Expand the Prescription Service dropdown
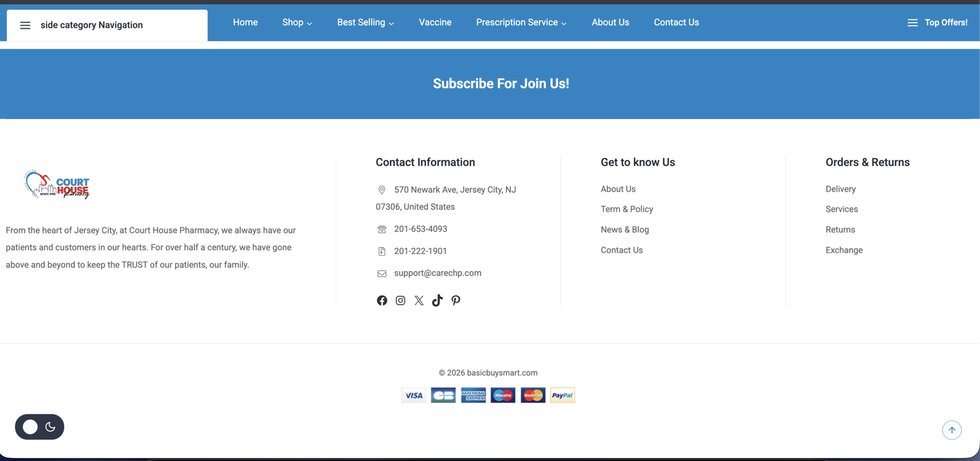 [521, 23]
